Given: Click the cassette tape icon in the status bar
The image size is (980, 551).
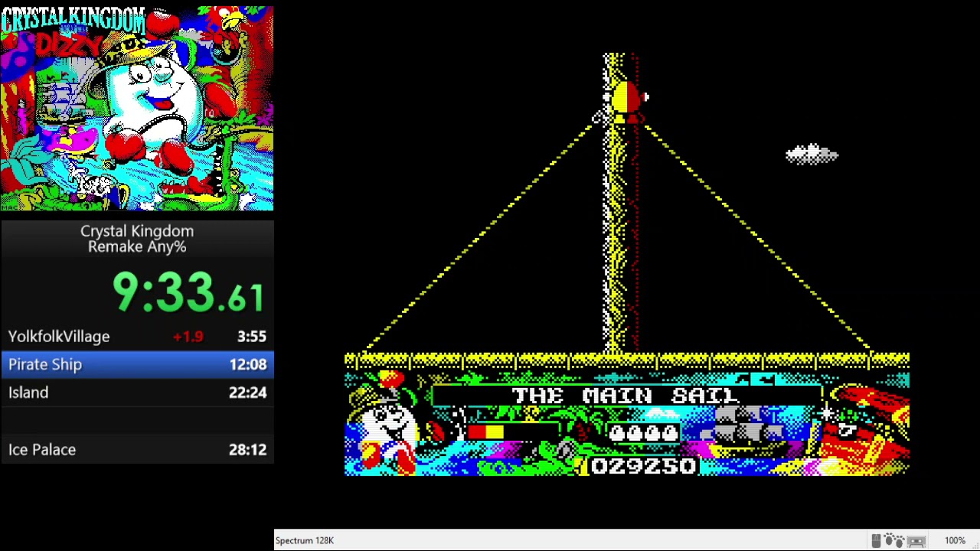Looking at the screenshot, I should click(916, 542).
